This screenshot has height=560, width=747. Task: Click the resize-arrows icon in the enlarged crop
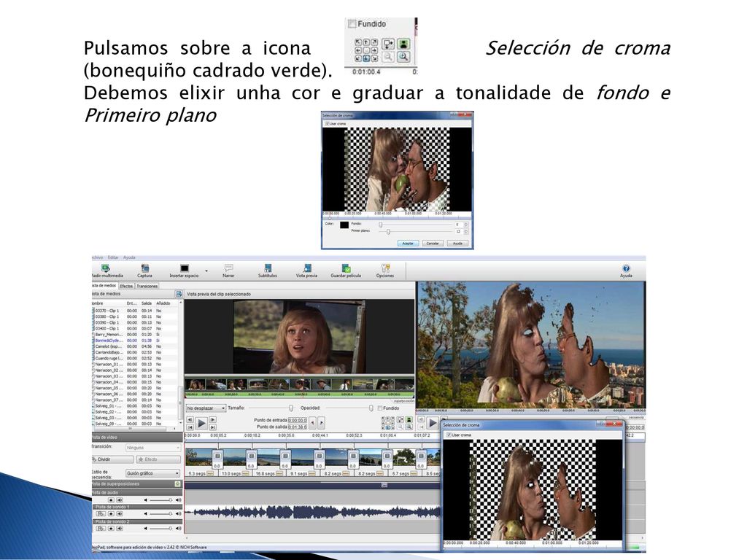[388, 44]
